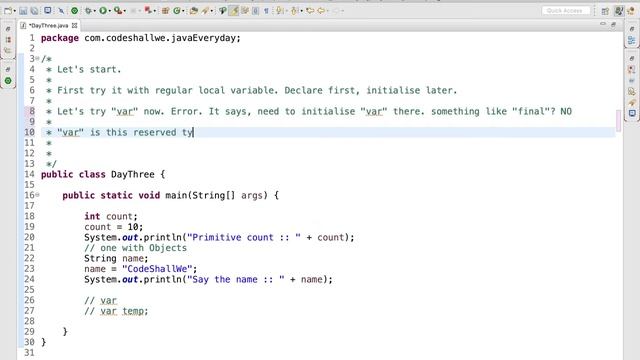
Task: Navigate Back with yellow arrow icon
Action: [x=321, y=11]
